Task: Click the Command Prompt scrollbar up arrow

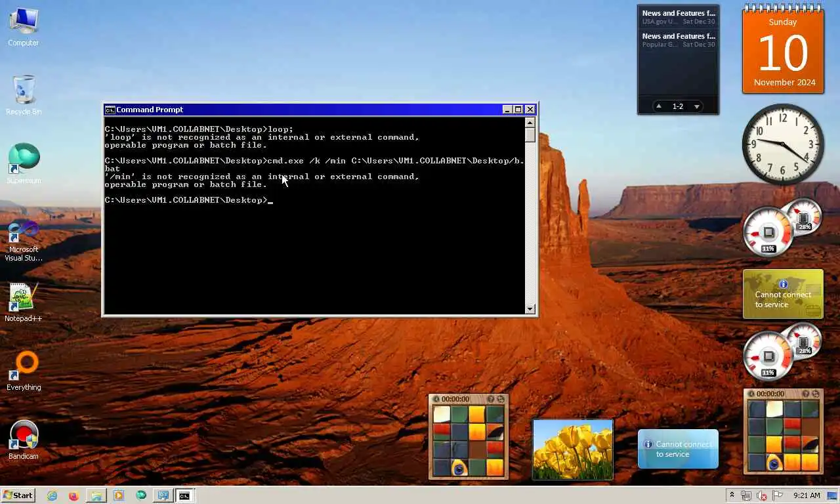Action: point(530,122)
